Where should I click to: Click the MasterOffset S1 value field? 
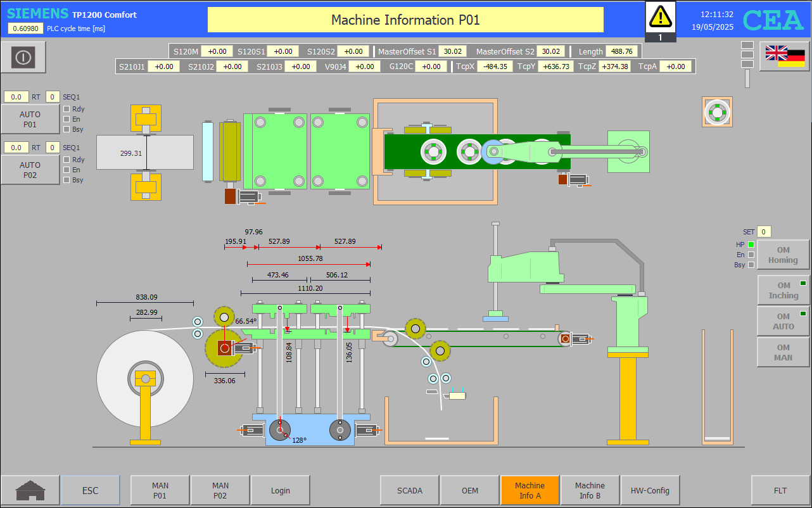(453, 51)
